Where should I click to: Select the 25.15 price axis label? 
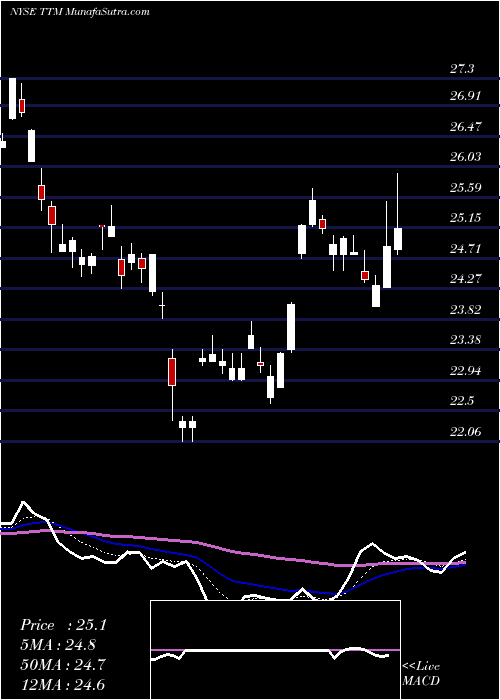click(465, 218)
